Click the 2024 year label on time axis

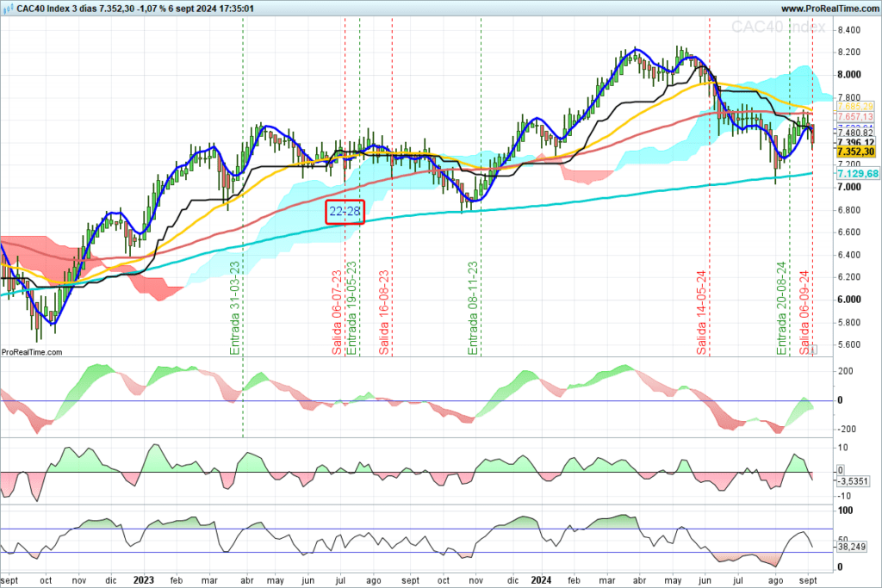(x=541, y=580)
